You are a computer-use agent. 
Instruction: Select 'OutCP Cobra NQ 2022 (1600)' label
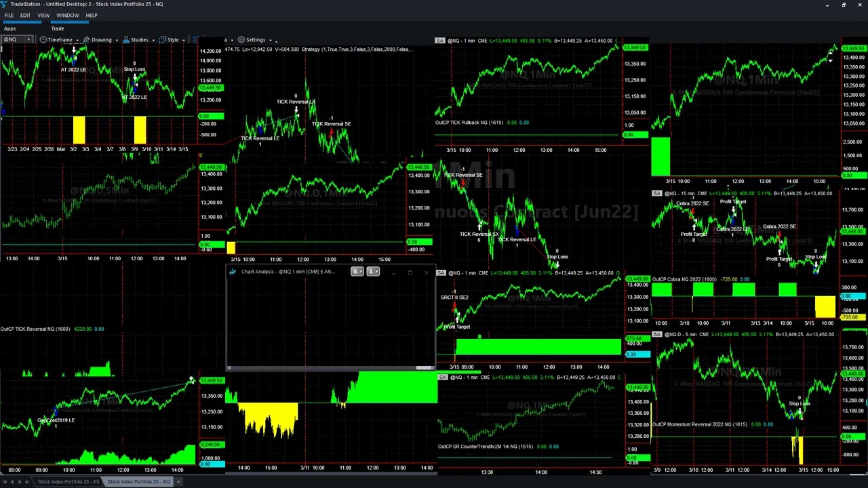pos(684,279)
